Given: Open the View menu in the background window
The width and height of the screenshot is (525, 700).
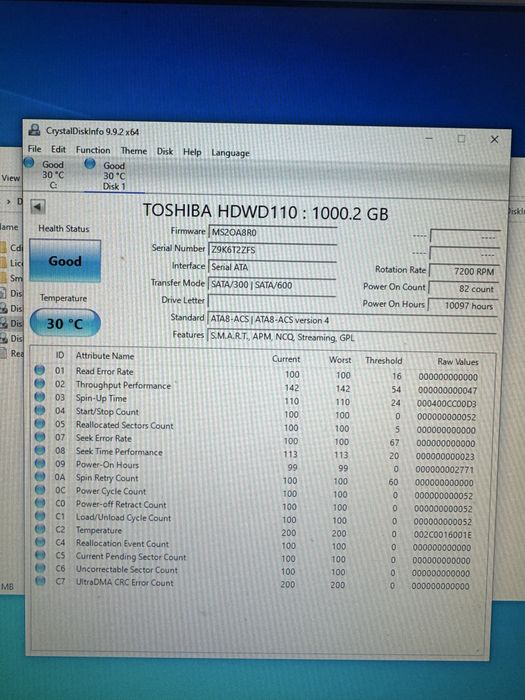Looking at the screenshot, I should (x=10, y=178).
